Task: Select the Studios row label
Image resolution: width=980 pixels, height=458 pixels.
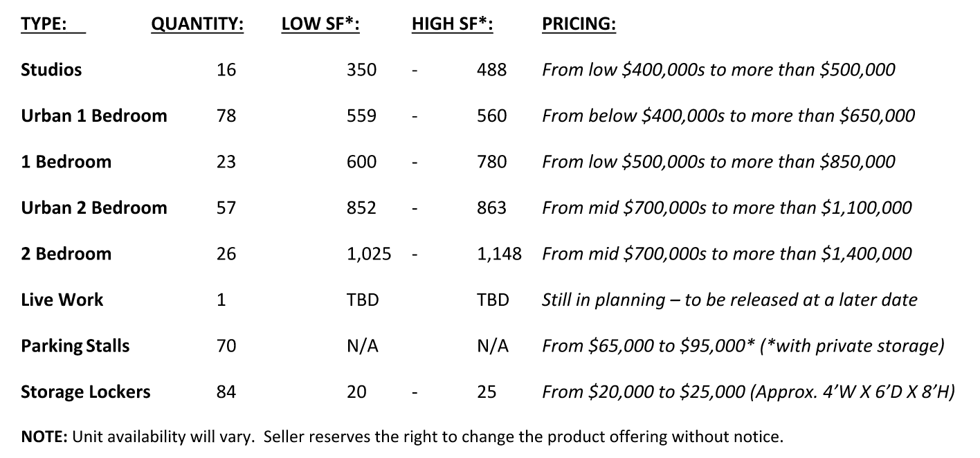Action: [51, 70]
